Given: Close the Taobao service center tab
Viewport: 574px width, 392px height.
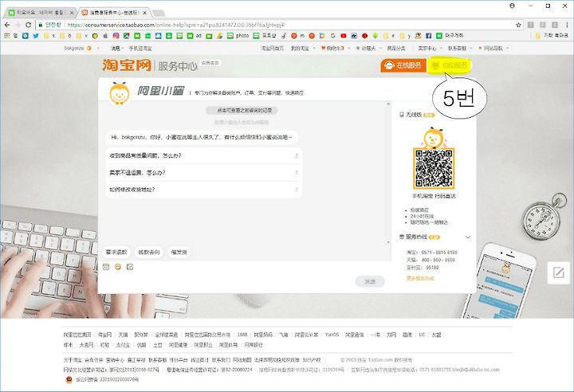Looking at the screenshot, I should [145, 13].
